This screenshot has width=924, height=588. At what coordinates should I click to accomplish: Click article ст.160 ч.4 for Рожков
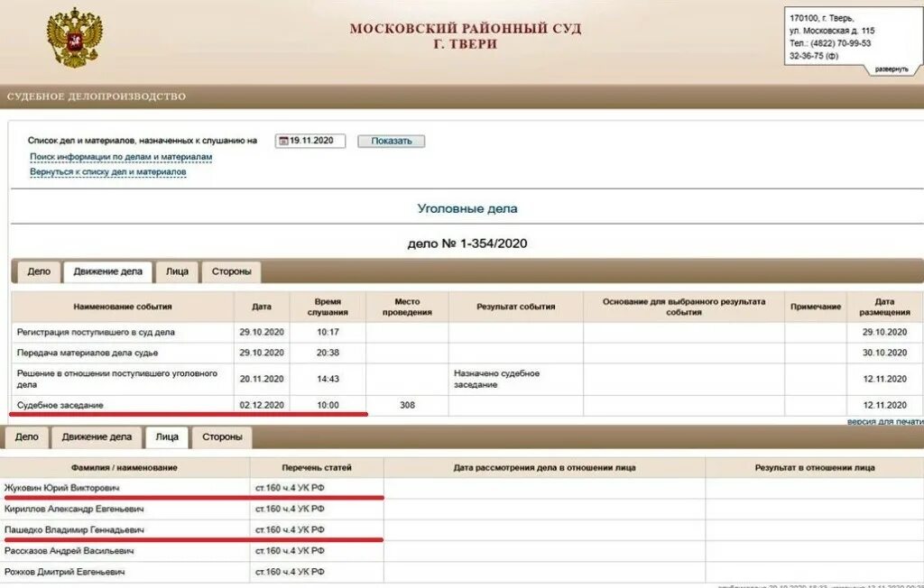point(290,572)
